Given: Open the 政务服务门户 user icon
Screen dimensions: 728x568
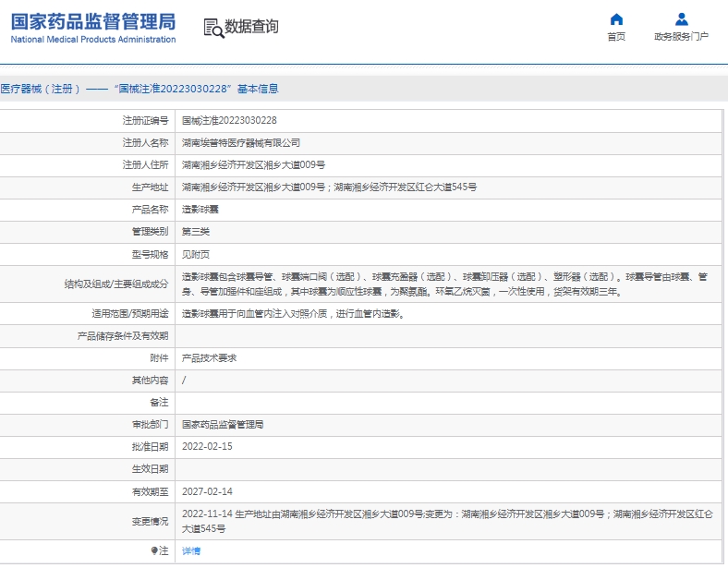Looking at the screenshot, I should [x=681, y=19].
